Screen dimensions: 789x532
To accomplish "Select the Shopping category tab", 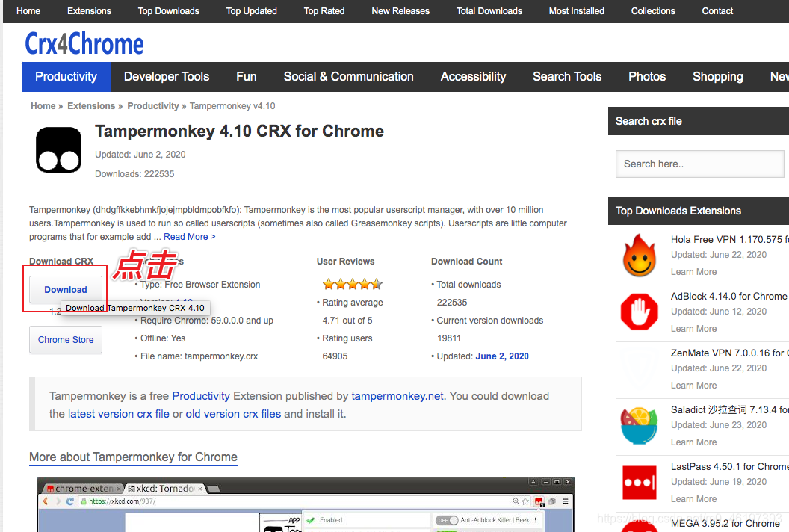I will (717, 77).
